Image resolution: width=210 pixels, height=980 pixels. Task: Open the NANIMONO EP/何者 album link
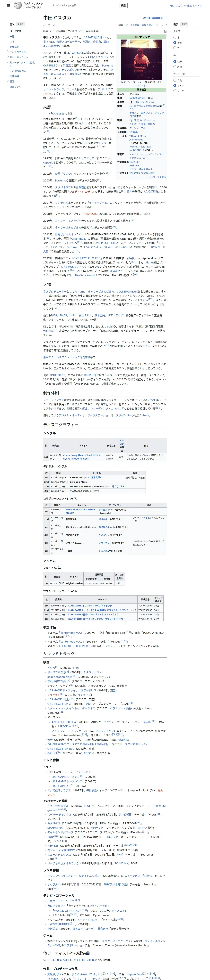pos(96,619)
